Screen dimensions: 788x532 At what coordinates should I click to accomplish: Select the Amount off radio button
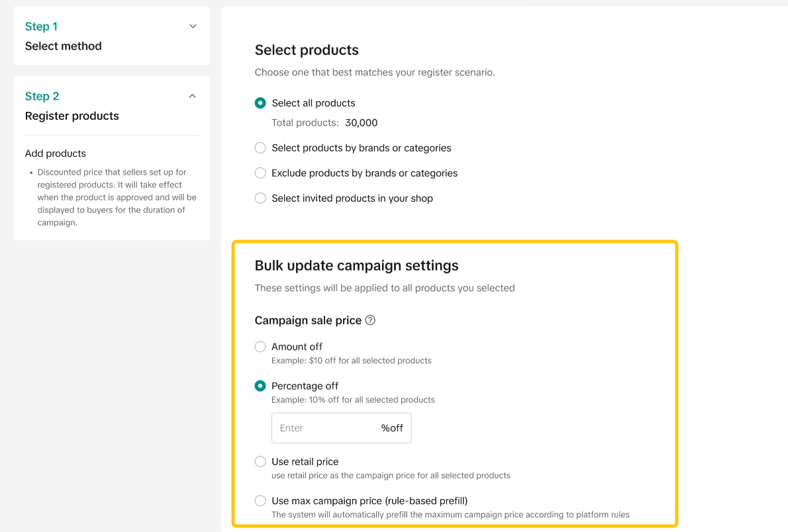pos(260,347)
